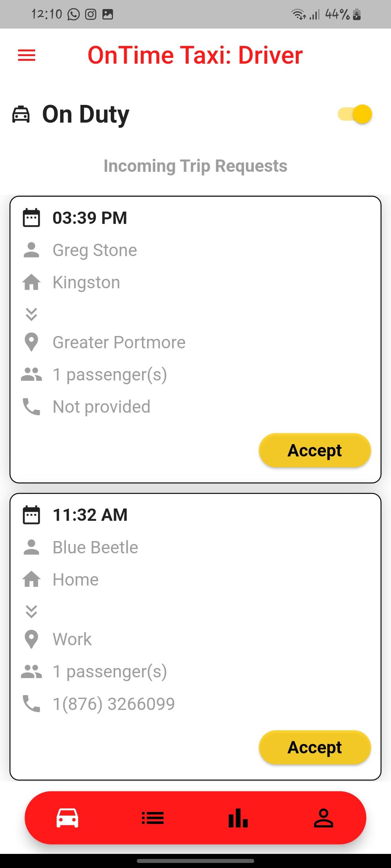The width and height of the screenshot is (391, 868).
Task: Open the driver profile tab
Action: click(x=323, y=818)
